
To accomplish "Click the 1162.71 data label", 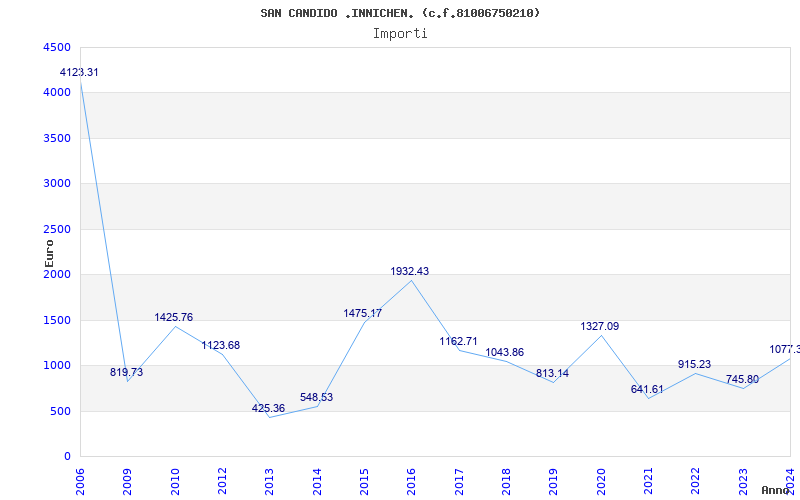I will click(x=459, y=341).
